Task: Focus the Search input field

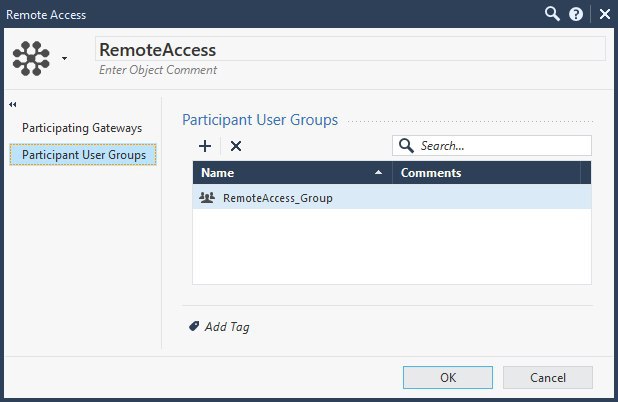Action: (x=492, y=146)
